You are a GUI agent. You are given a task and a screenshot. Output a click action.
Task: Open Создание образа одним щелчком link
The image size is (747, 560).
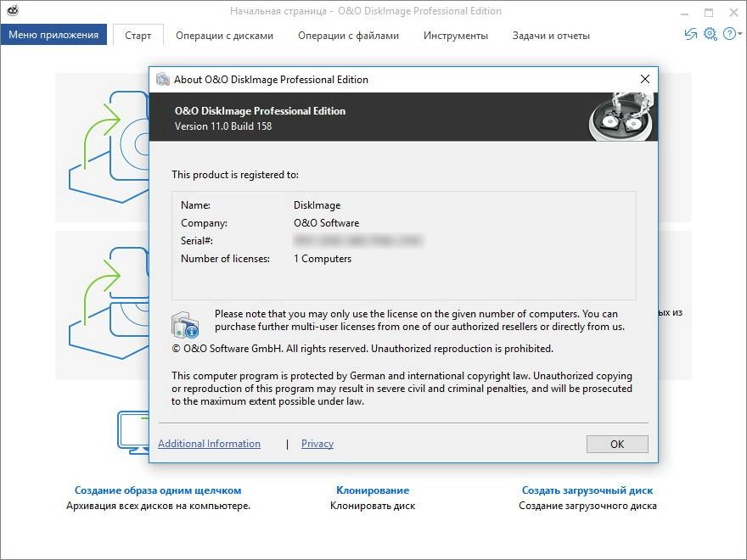click(158, 490)
